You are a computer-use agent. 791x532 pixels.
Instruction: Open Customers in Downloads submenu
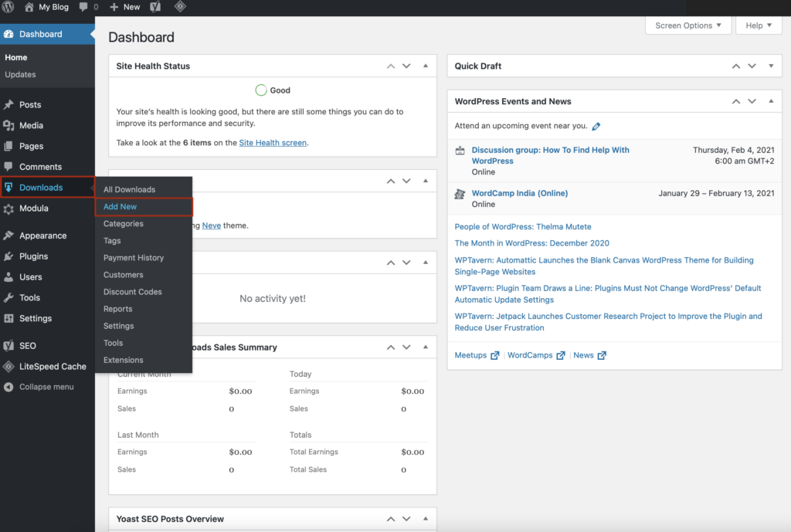[x=123, y=275]
